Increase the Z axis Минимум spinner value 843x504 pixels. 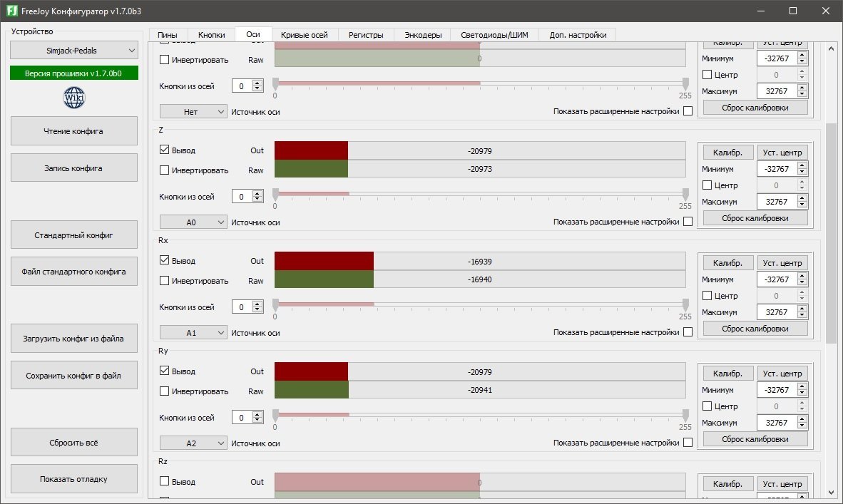(802, 166)
